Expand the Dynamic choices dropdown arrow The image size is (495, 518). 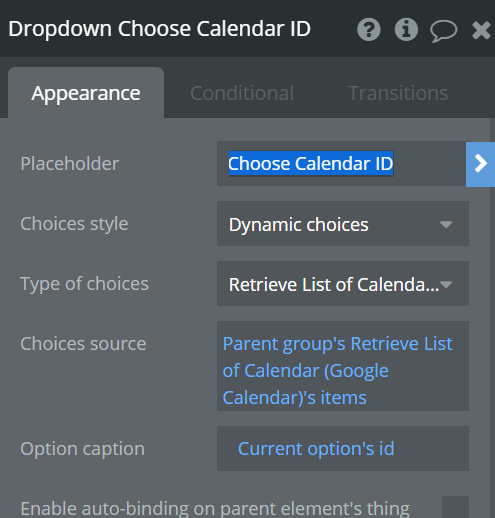coord(446,224)
